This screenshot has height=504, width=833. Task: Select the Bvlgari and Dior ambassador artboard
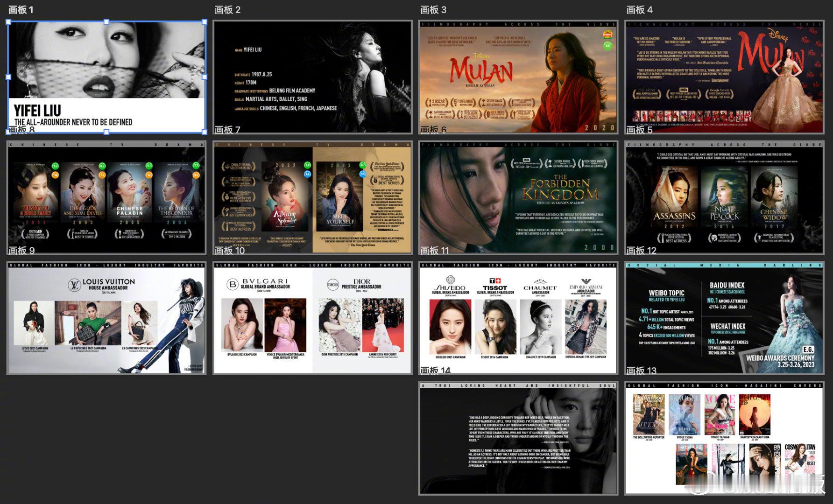313,318
